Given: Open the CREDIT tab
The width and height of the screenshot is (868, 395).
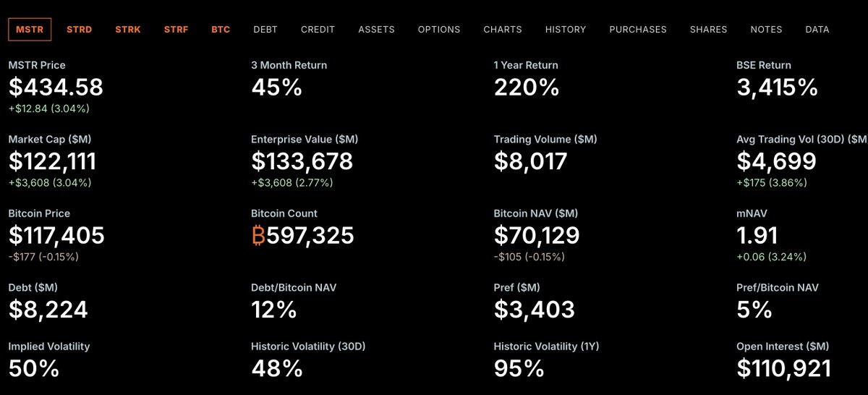Looking at the screenshot, I should pos(318,30).
